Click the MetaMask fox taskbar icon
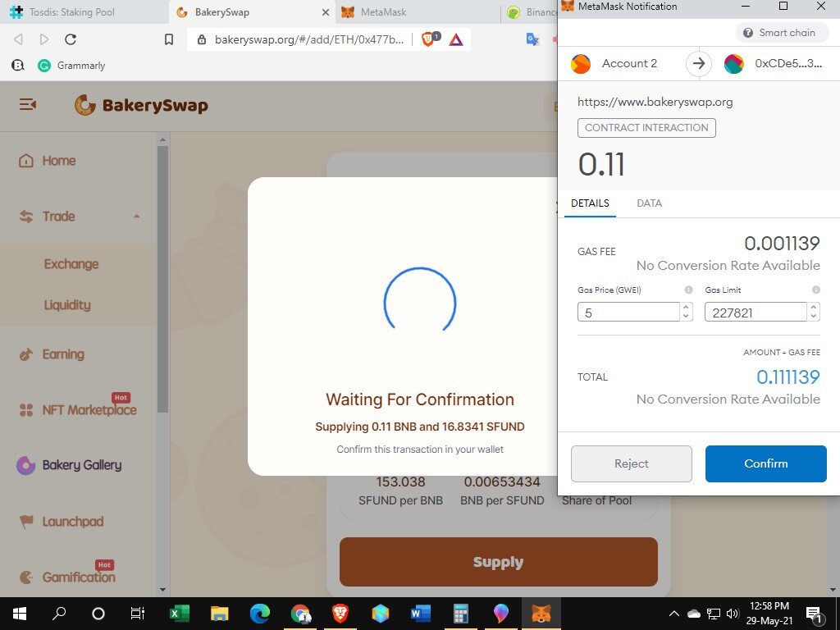The width and height of the screenshot is (840, 630). [x=541, y=614]
